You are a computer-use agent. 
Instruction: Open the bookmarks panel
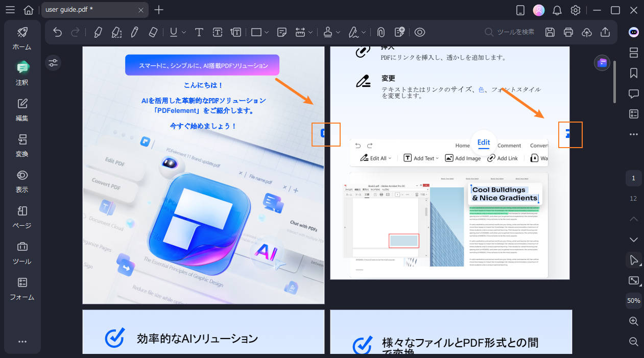[x=633, y=73]
